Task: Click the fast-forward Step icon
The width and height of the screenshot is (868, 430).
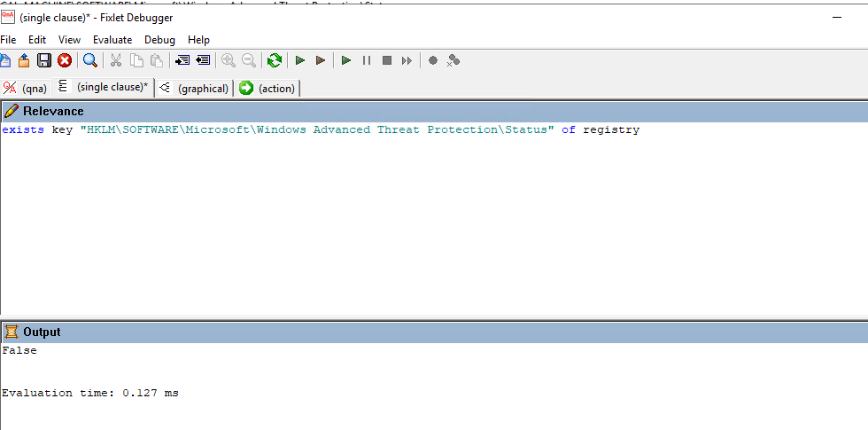Action: coord(407,60)
